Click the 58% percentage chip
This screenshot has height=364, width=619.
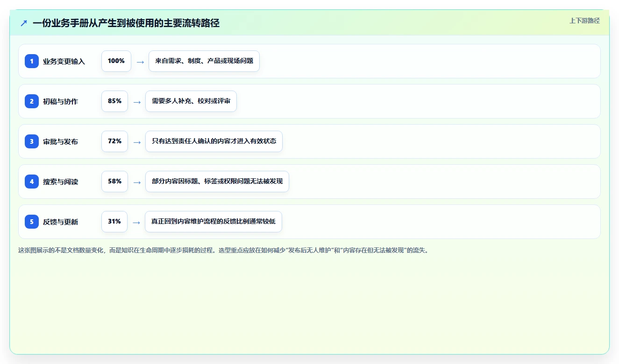tap(114, 182)
